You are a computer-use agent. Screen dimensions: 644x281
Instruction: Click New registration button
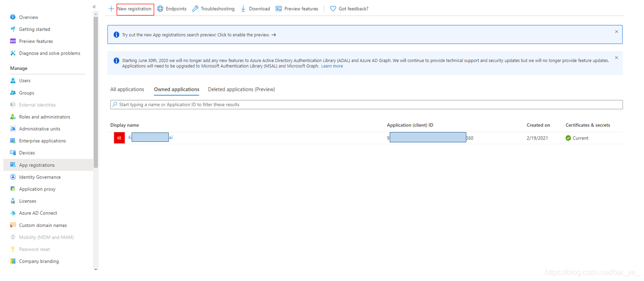135,8
